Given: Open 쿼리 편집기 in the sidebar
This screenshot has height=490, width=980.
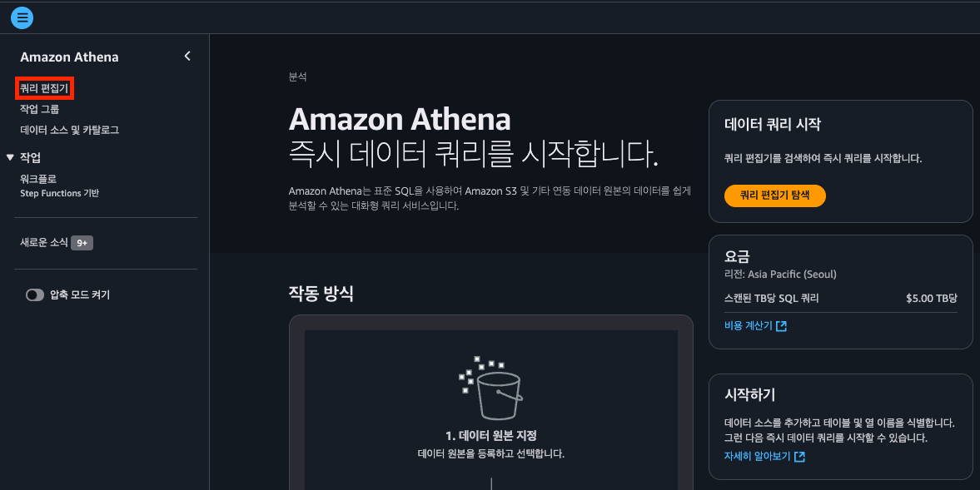Looking at the screenshot, I should click(x=45, y=87).
